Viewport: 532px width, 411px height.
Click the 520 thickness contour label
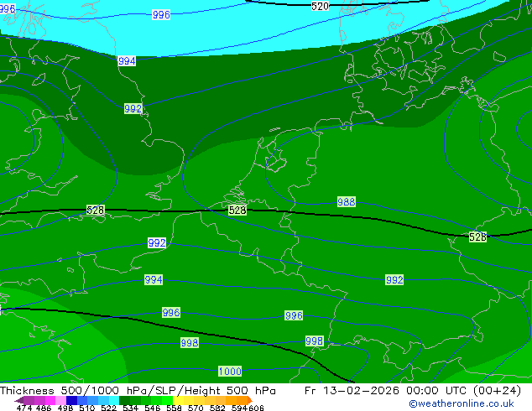pyautogui.click(x=320, y=6)
